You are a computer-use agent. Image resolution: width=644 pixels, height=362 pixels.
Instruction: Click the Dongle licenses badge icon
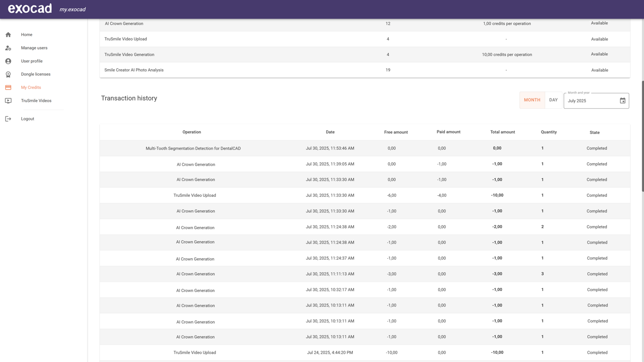(7, 74)
